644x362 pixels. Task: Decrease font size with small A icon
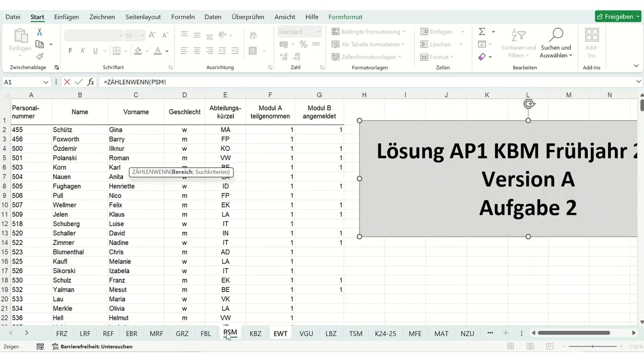point(165,35)
